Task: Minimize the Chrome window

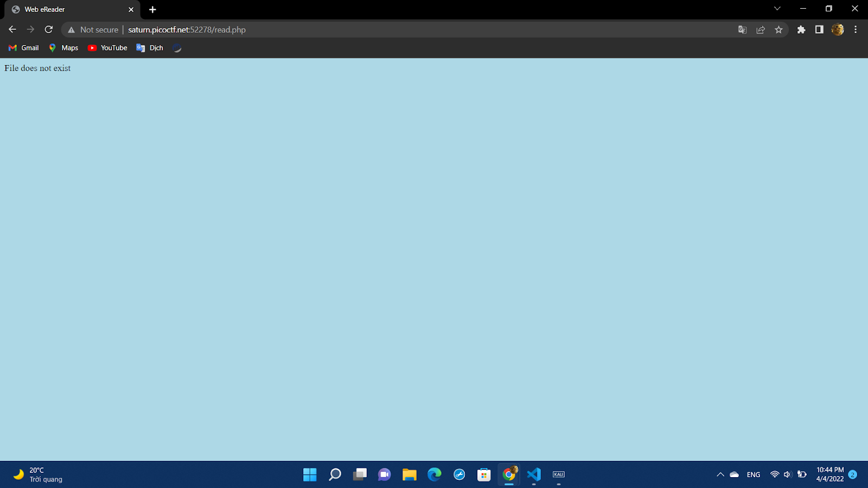Action: tap(803, 9)
